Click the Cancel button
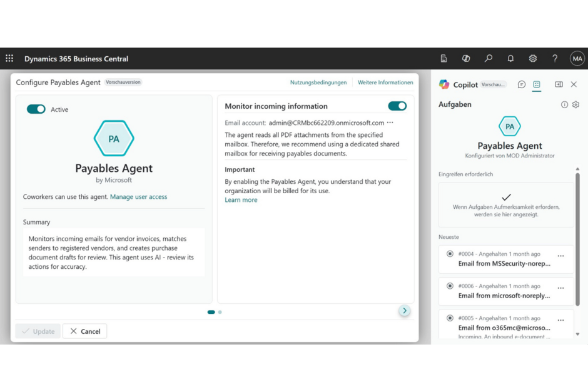This screenshot has height=392, width=588. [x=85, y=331]
